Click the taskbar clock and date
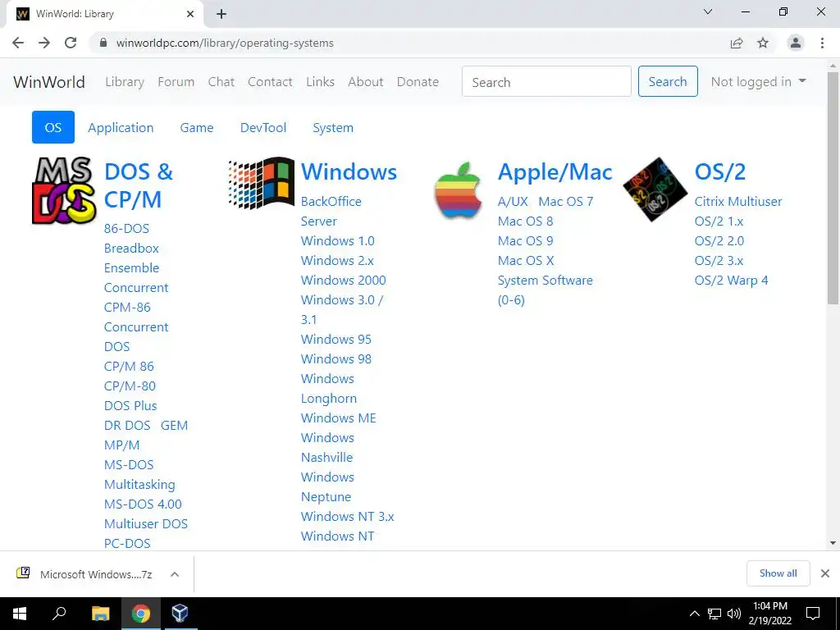This screenshot has width=840, height=630. (769, 614)
